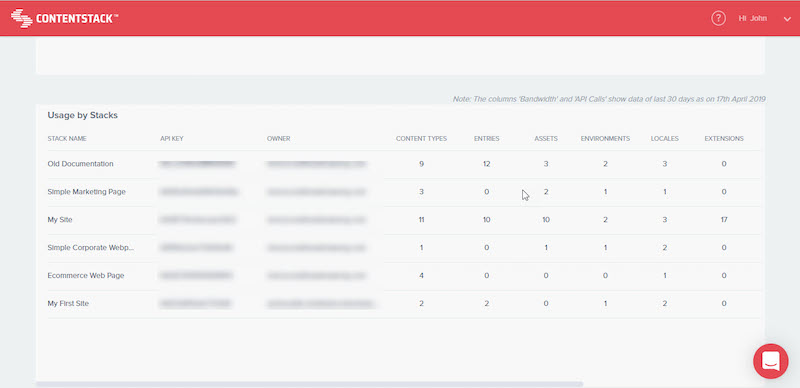This screenshot has height=388, width=800.
Task: Open the My First Site stack
Action: tap(68, 303)
